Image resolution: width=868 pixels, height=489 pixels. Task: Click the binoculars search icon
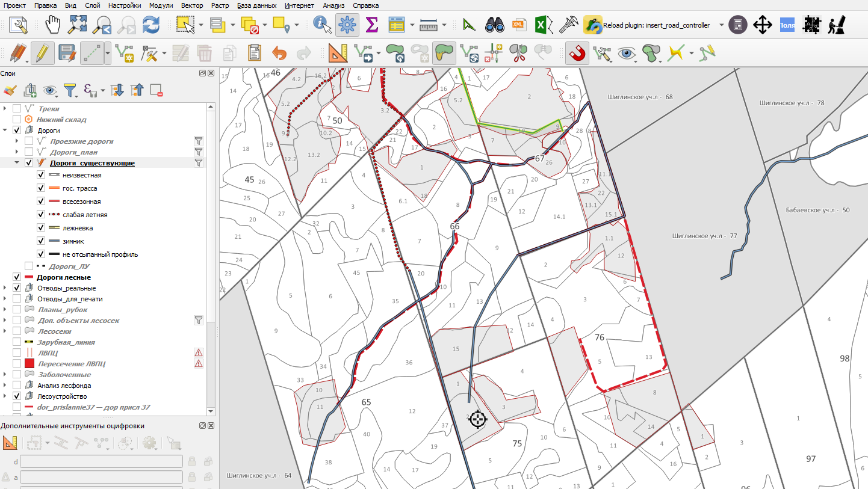click(x=495, y=25)
